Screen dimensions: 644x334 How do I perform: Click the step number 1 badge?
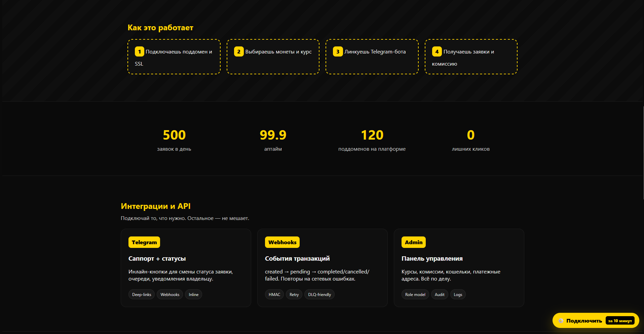[140, 51]
